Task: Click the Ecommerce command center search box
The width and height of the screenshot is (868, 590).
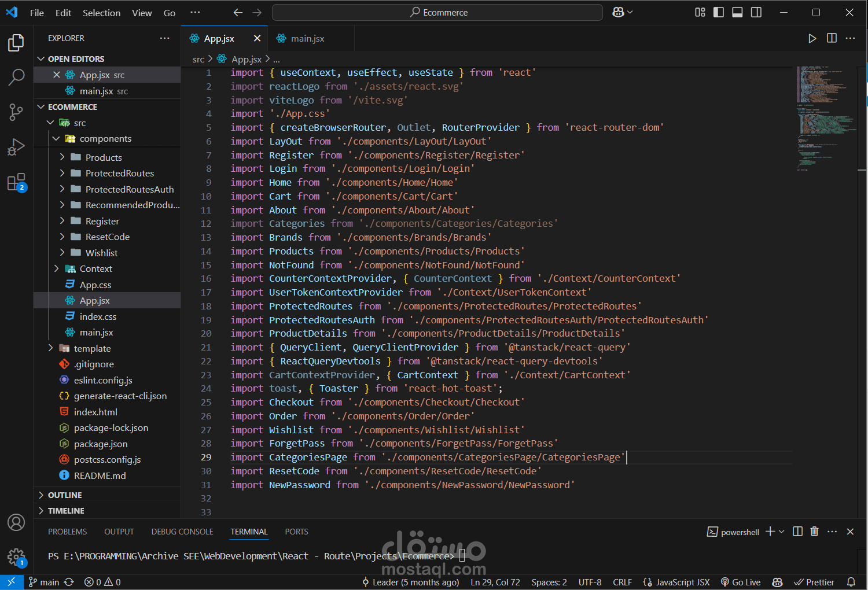Action: pyautogui.click(x=437, y=12)
